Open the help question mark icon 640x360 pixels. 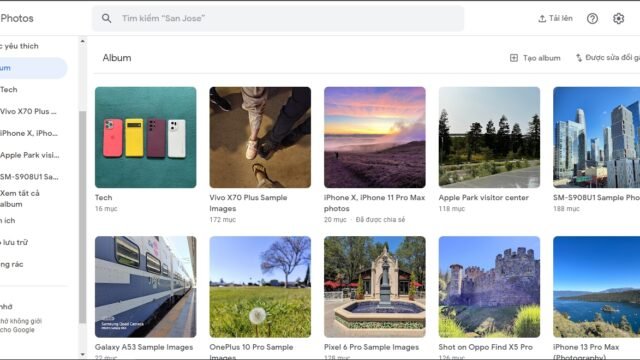[x=592, y=18]
